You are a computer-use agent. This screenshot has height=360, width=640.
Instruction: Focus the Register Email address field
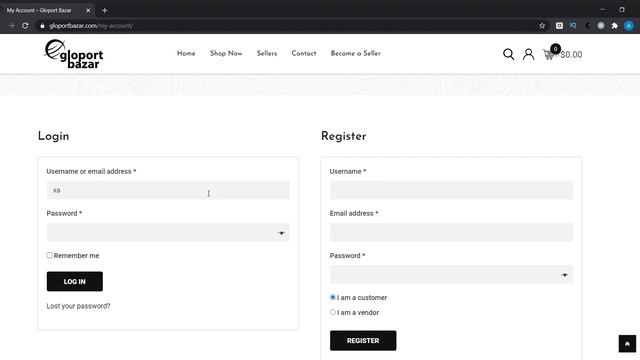point(451,232)
